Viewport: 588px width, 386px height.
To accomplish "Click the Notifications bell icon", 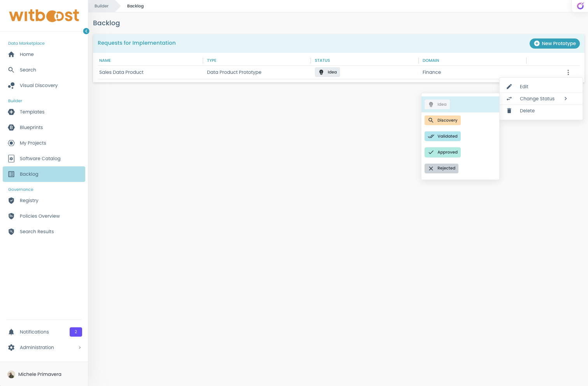I will click(x=11, y=332).
